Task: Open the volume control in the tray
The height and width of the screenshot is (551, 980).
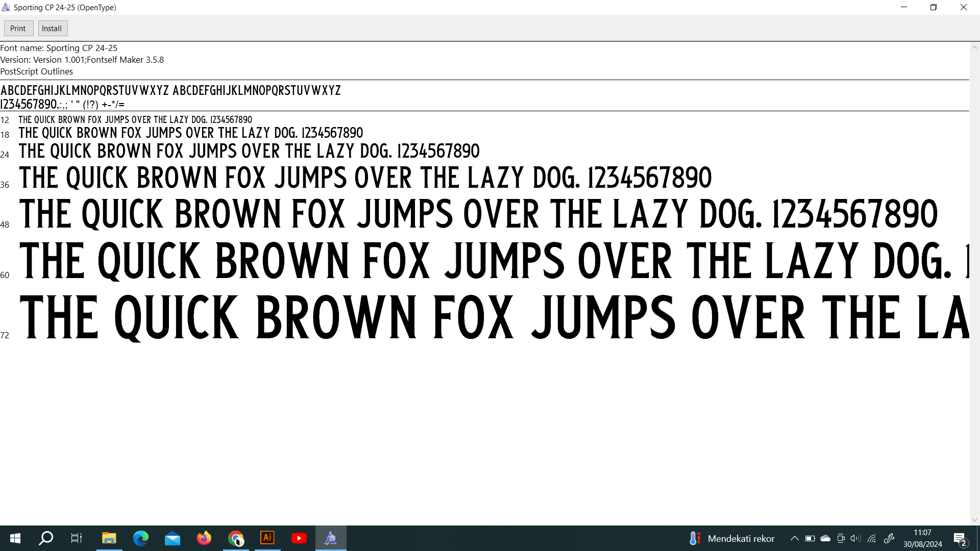Action: (x=856, y=538)
